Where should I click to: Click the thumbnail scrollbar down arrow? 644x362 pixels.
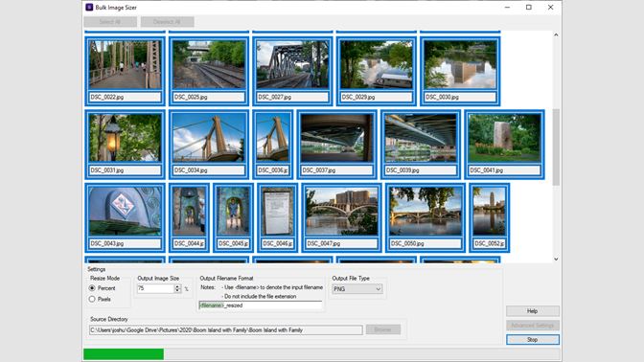[x=556, y=259]
